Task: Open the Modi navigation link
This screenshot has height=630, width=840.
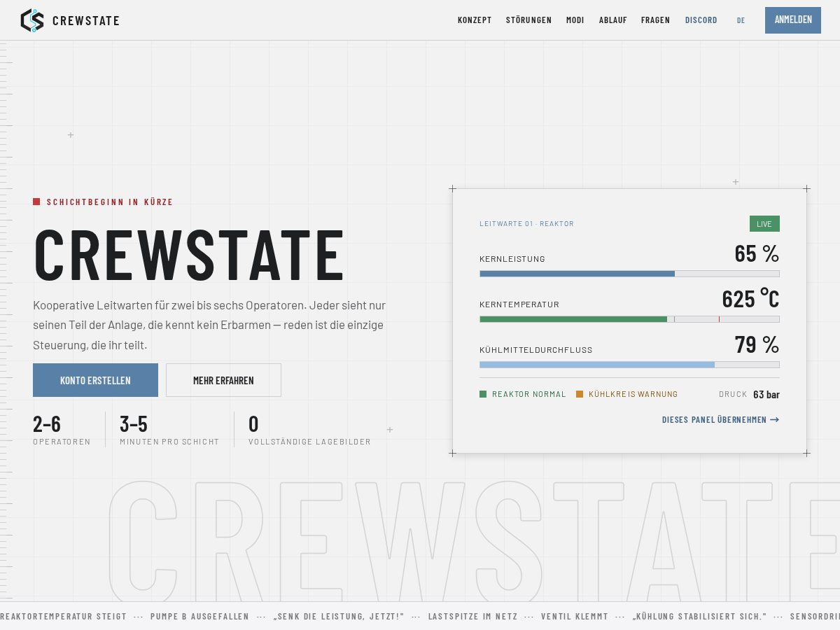Action: (575, 20)
